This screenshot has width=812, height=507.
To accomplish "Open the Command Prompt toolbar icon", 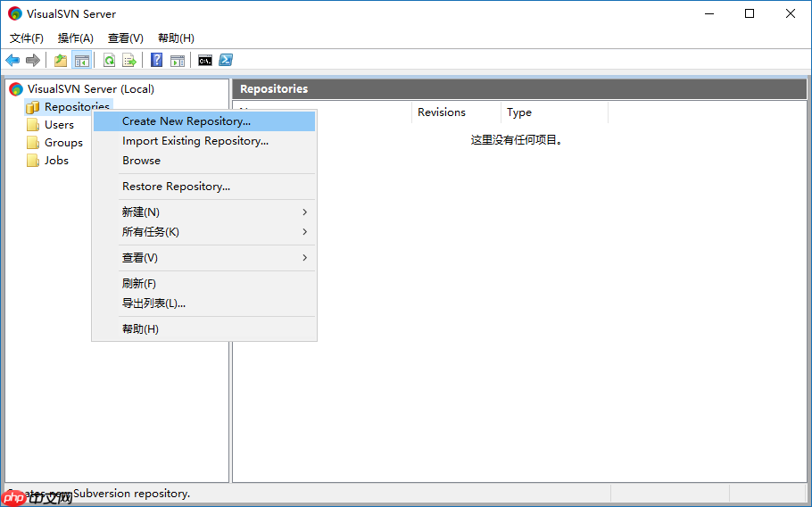I will (205, 60).
